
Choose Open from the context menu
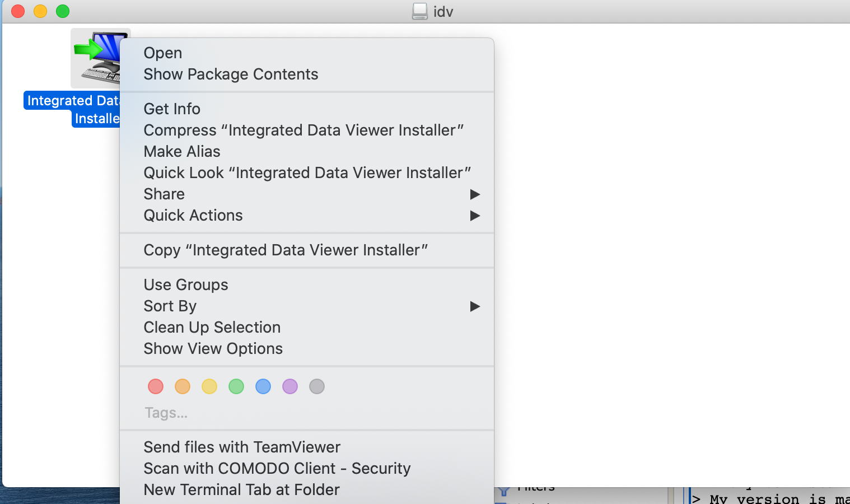pyautogui.click(x=163, y=53)
